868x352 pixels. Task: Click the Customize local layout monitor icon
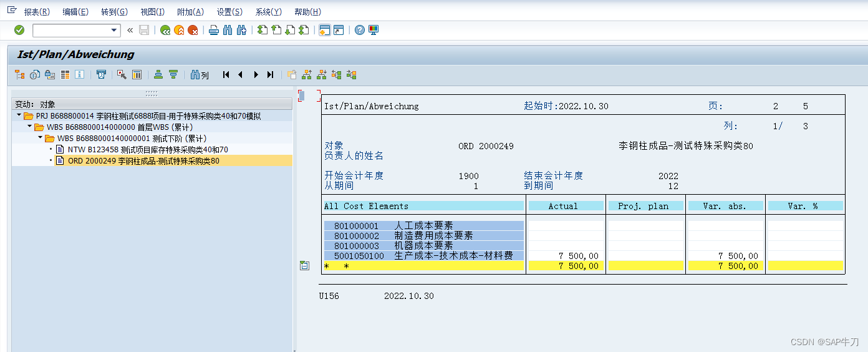pyautogui.click(x=374, y=30)
